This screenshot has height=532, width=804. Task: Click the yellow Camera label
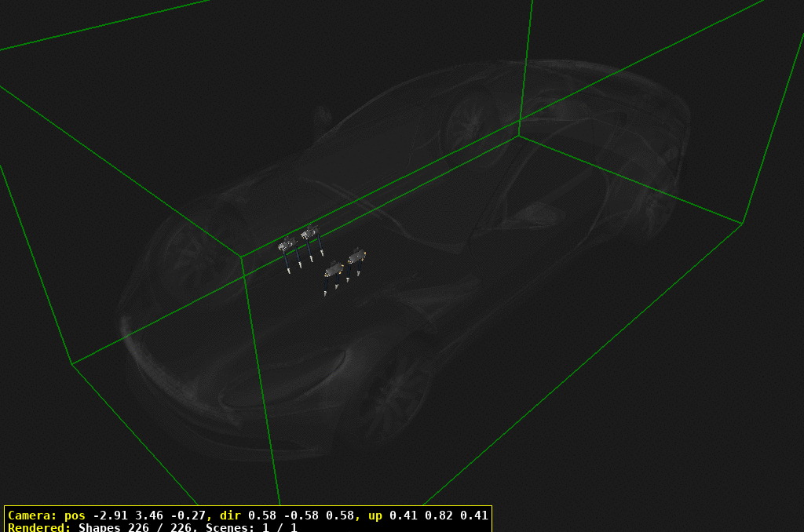[31, 516]
